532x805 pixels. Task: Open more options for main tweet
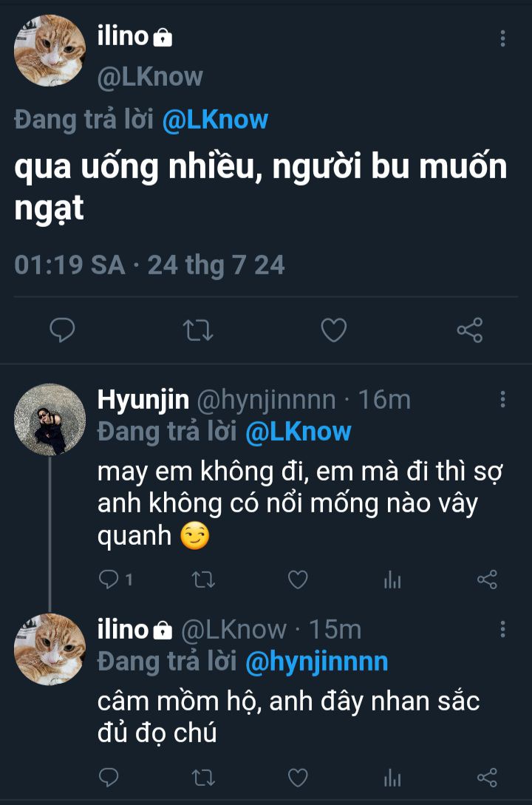503,38
